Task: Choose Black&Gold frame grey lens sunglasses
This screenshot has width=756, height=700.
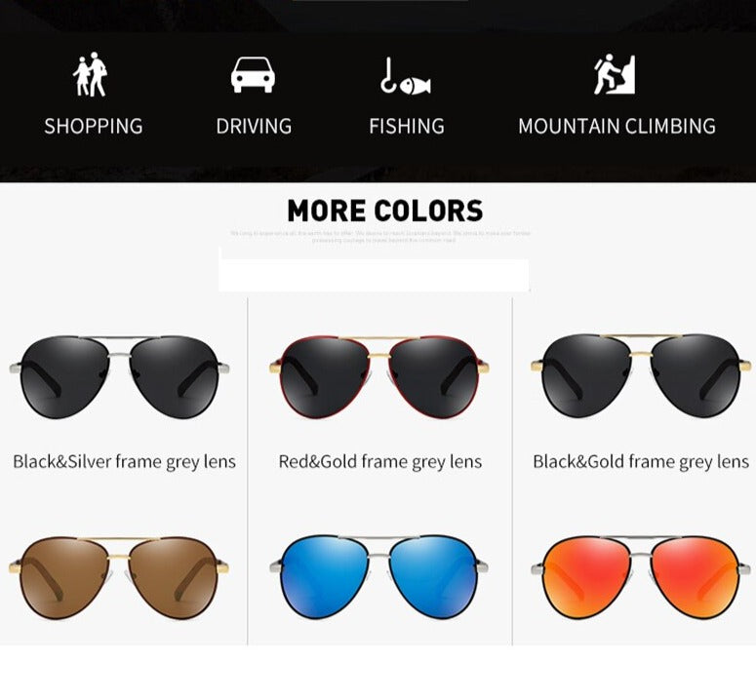Action: [641, 375]
